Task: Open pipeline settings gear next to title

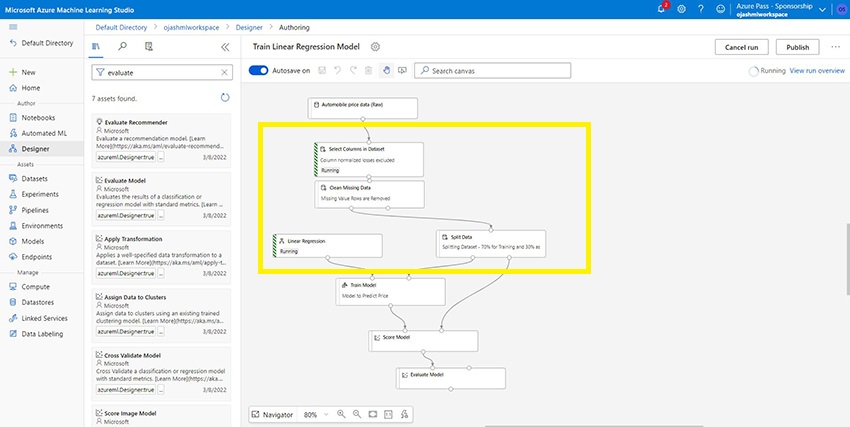Action: click(x=375, y=47)
